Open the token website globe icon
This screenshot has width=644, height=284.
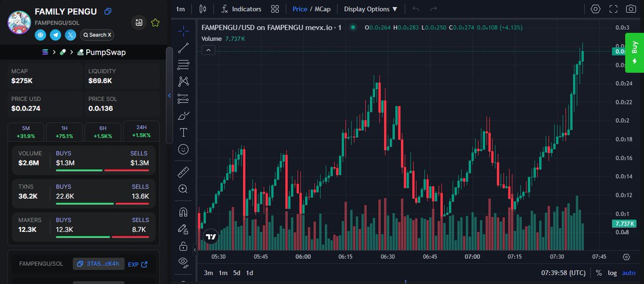point(41,35)
